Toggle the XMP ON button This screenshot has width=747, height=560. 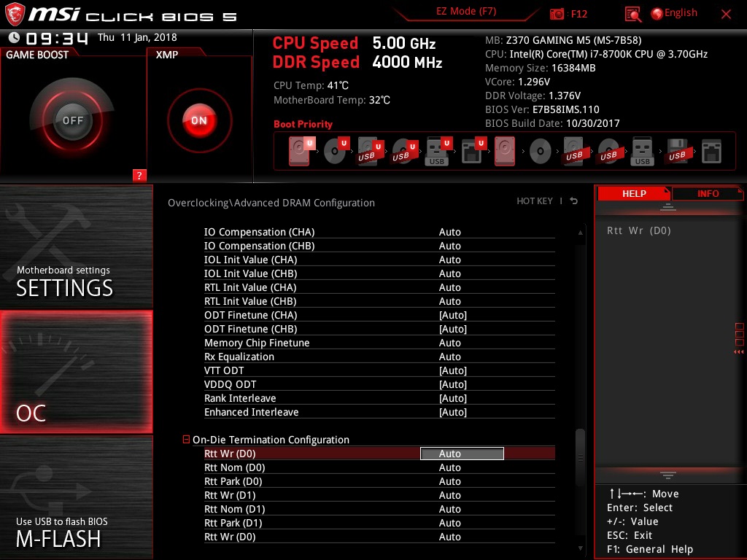pyautogui.click(x=199, y=120)
